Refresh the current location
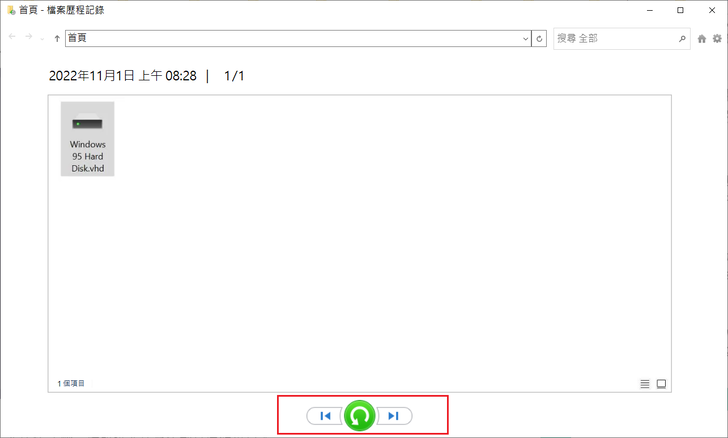Screen dimensions: 728x438 pos(539,39)
